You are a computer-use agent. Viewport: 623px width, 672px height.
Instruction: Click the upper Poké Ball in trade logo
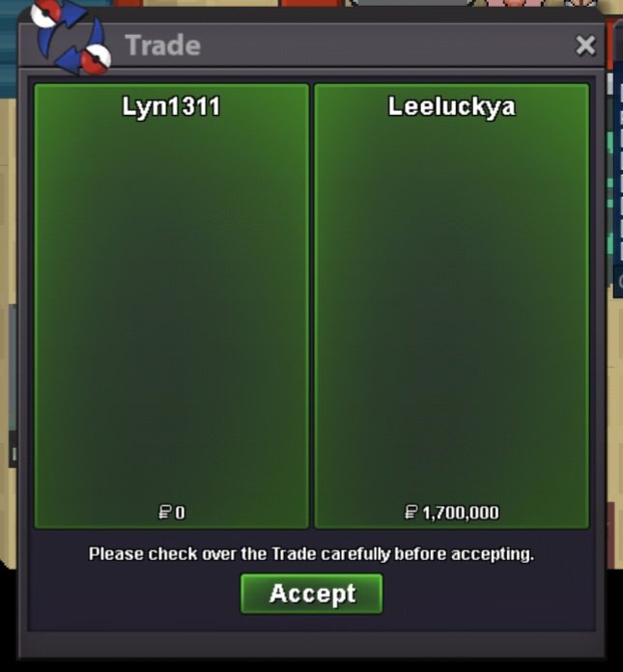(45, 14)
